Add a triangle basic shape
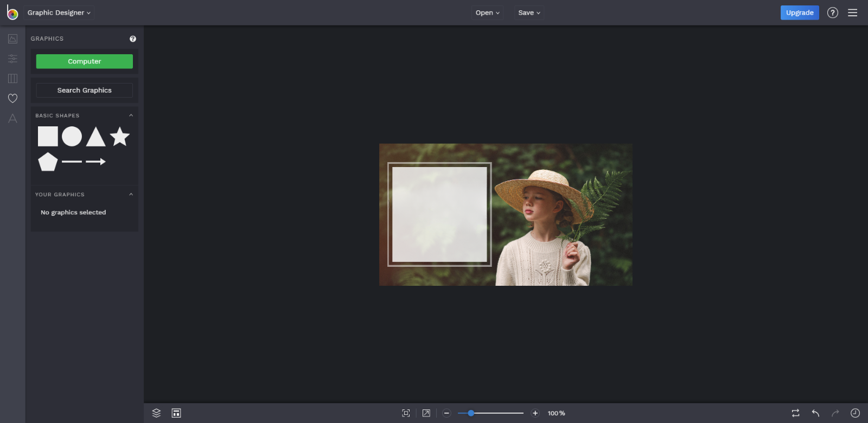 point(95,137)
